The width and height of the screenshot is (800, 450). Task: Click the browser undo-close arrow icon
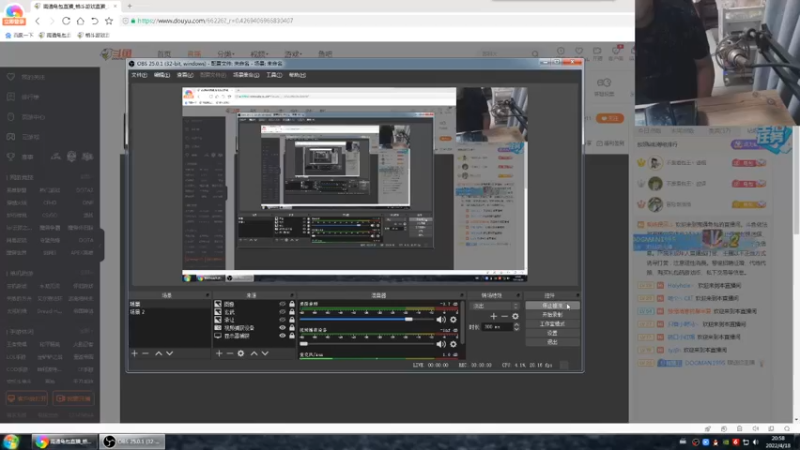coord(94,21)
